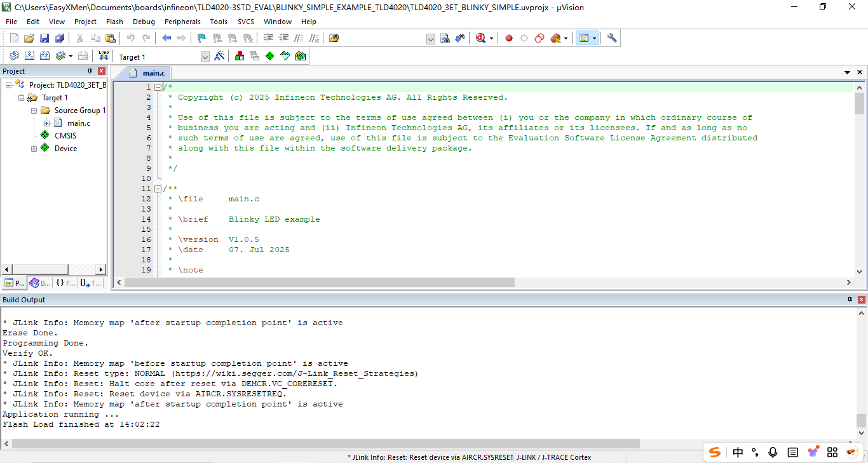
Task: Rebuild all target files with the Rebuild icon
Action: (44, 56)
